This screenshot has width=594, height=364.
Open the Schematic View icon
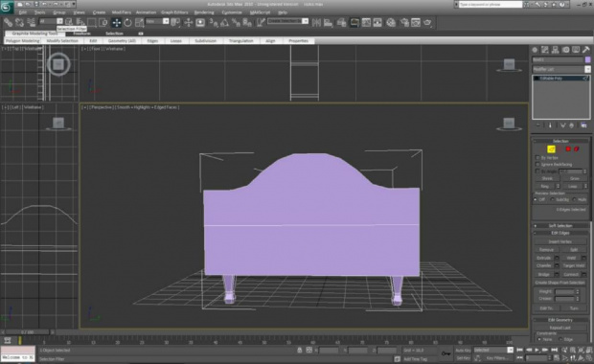tap(377, 22)
